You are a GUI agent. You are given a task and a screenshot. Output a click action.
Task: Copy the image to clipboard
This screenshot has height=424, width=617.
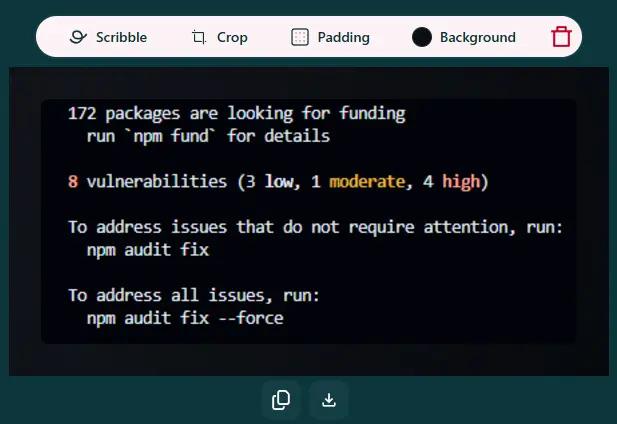click(x=281, y=400)
